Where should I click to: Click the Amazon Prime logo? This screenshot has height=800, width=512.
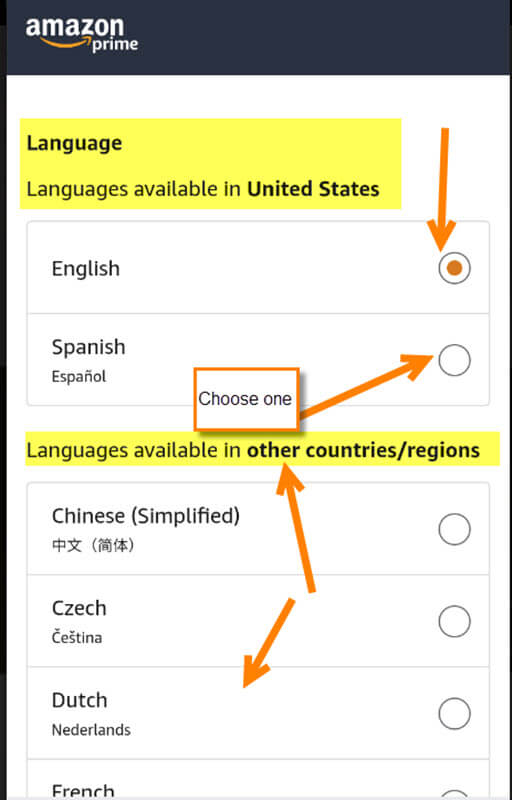82,34
